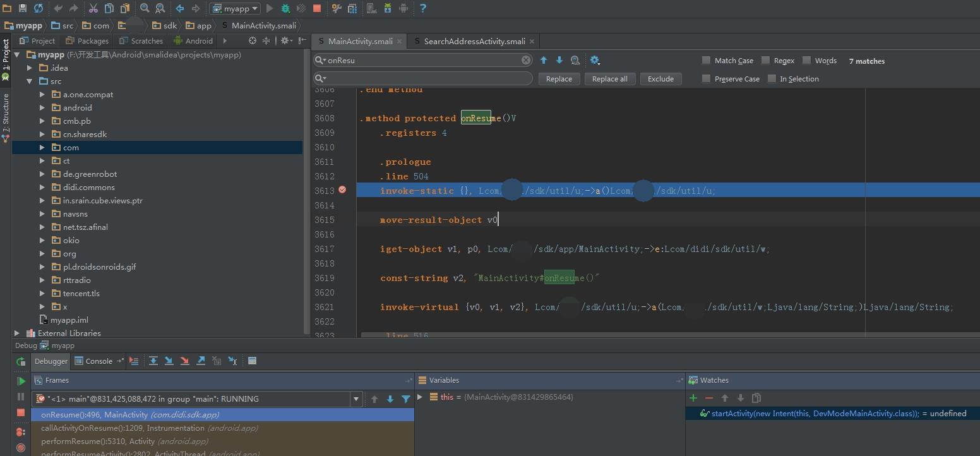Viewport: 980px width, 456px height.
Task: Click the Debug bug icon in top toolbar
Action: click(285, 8)
